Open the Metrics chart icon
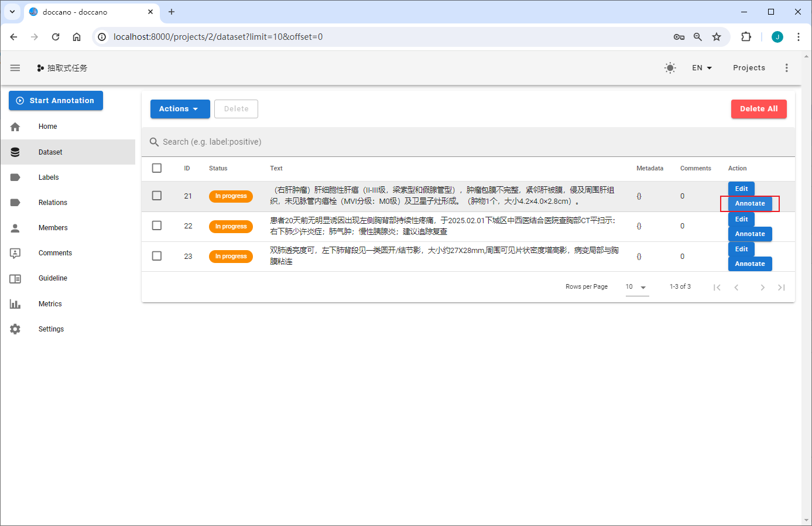The height and width of the screenshot is (526, 812). (15, 304)
